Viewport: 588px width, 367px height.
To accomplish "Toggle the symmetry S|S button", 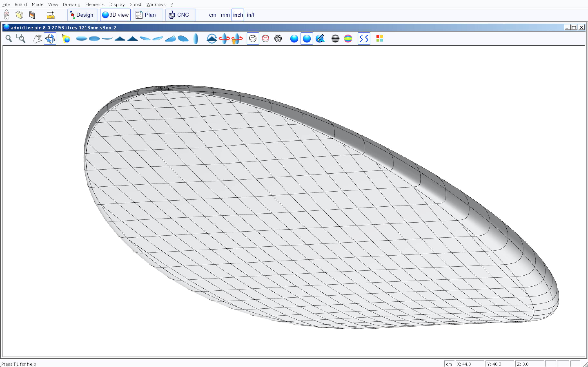I will [364, 39].
